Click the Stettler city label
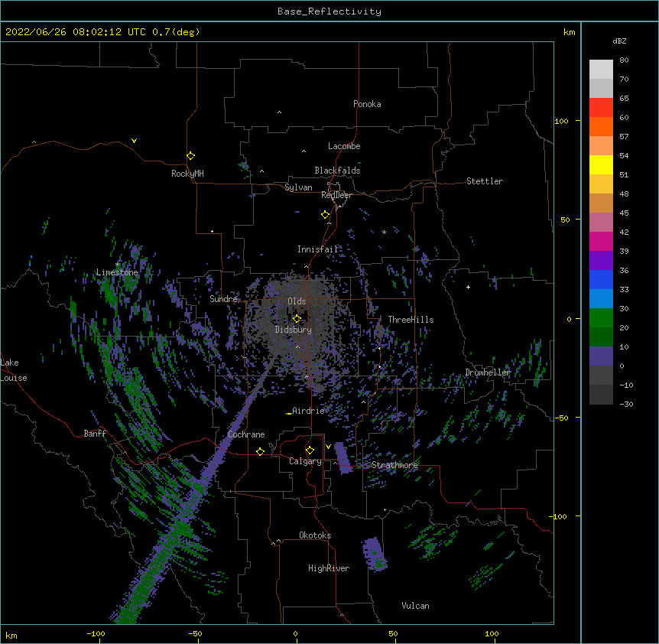 click(484, 181)
